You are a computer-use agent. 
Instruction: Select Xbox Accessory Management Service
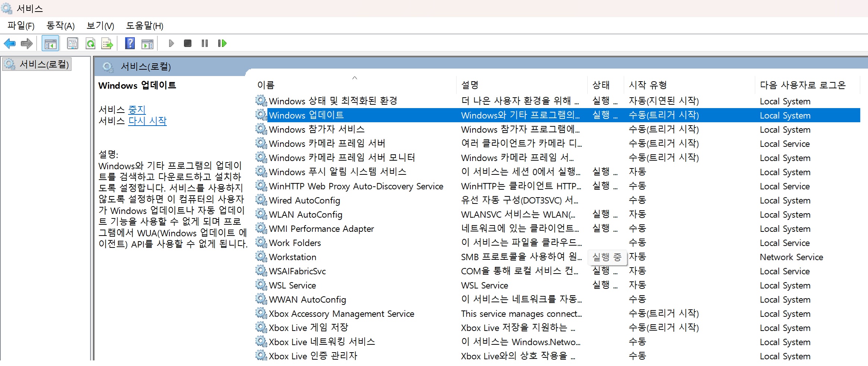(x=557, y=313)
